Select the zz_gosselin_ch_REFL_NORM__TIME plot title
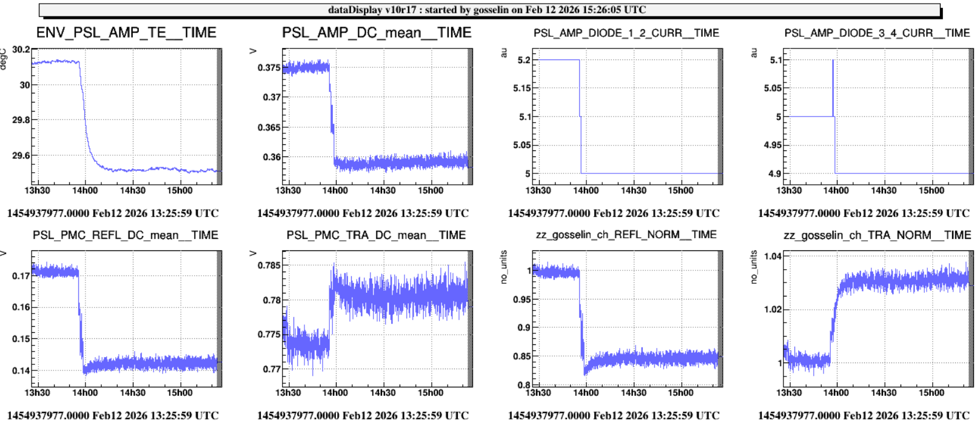 pyautogui.click(x=626, y=235)
